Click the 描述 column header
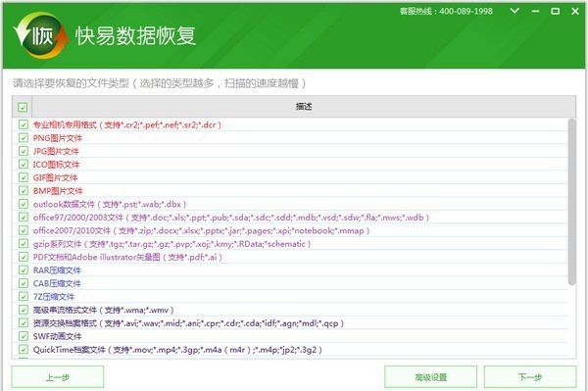 click(x=304, y=107)
